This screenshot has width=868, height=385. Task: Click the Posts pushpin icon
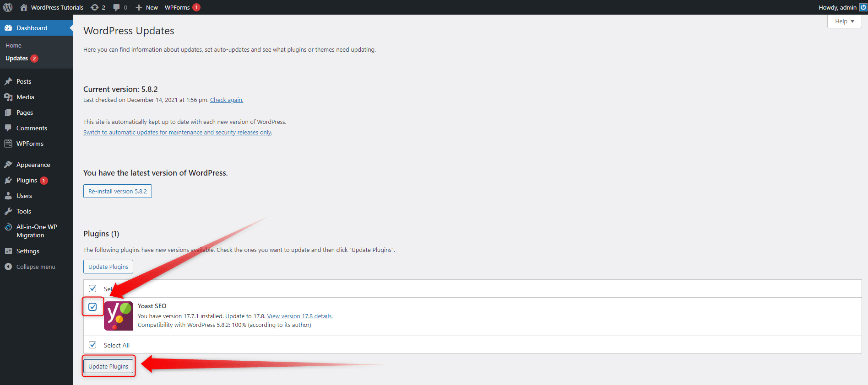[8, 81]
